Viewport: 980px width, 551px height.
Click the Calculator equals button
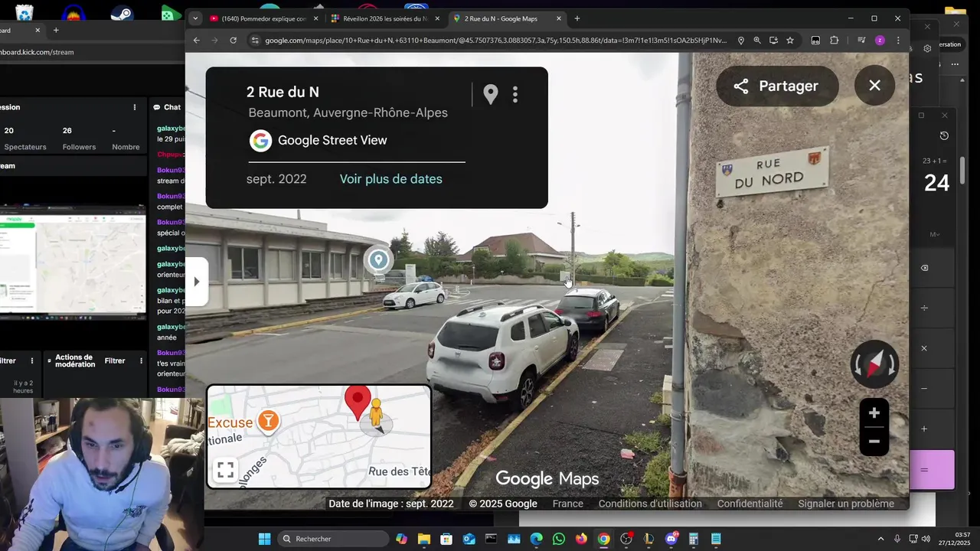(931, 469)
